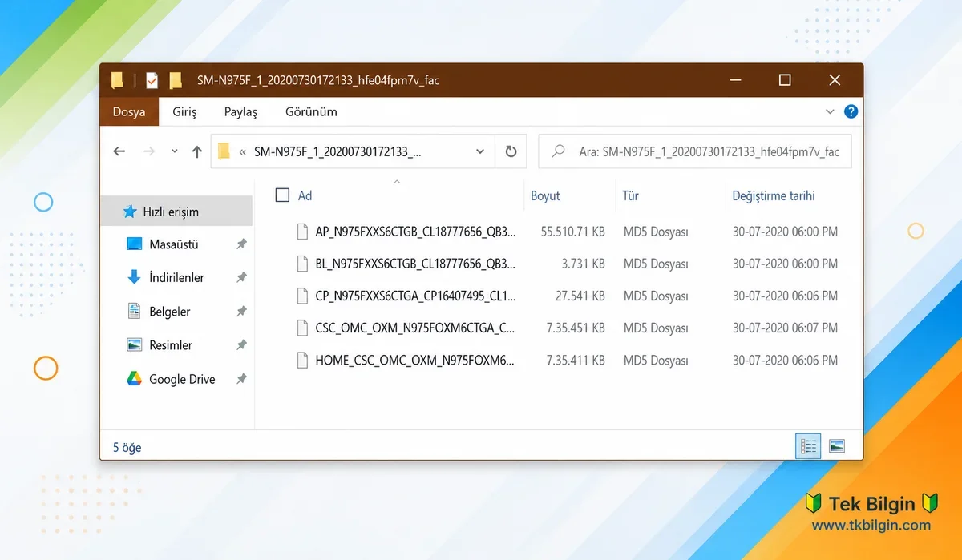
Task: Sort files by Boyut column
Action: [545, 195]
